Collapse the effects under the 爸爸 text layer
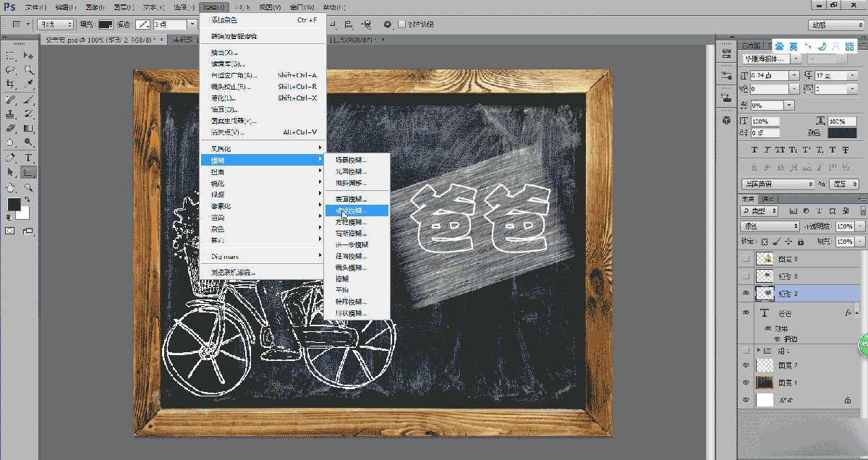The width and height of the screenshot is (868, 460). [857, 312]
